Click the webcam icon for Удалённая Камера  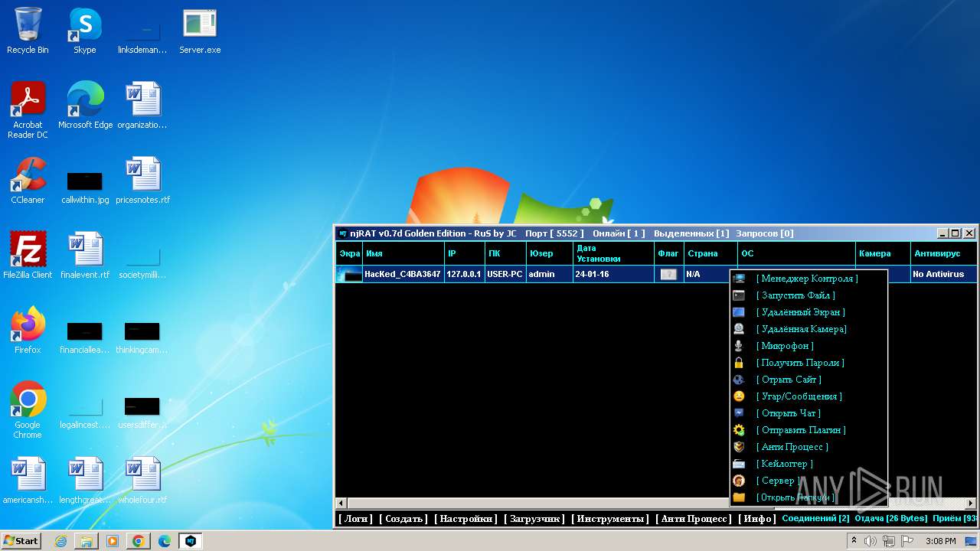739,329
